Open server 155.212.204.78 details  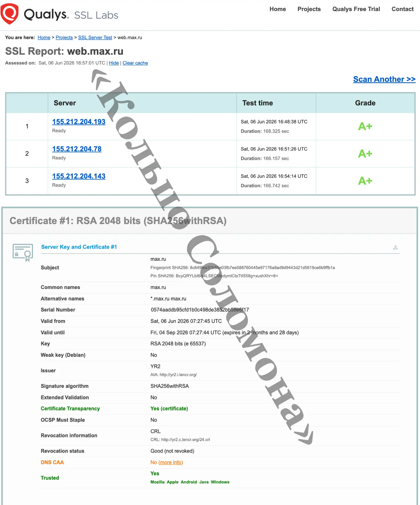tap(77, 149)
